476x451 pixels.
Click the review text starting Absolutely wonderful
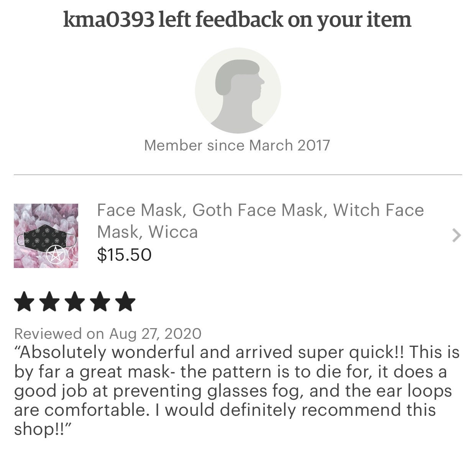click(x=237, y=390)
